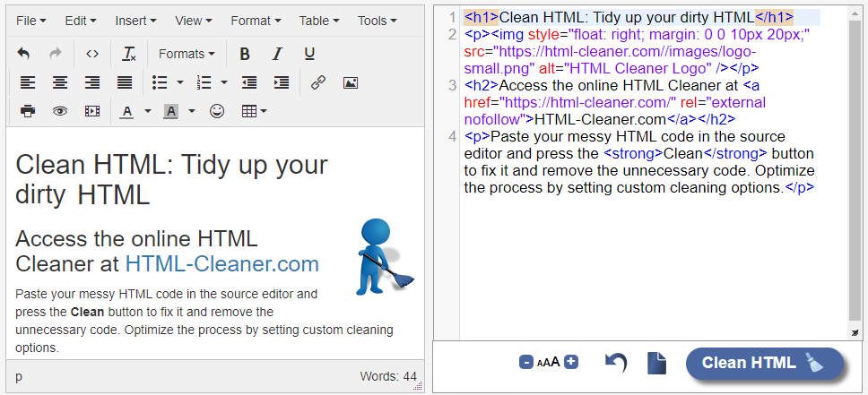Click the new blank page icon

656,363
